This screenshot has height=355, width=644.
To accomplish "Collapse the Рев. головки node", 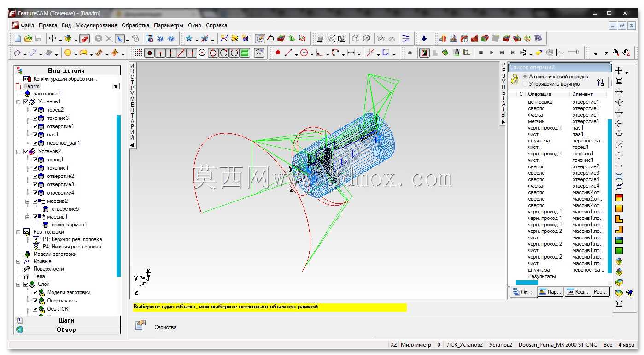I will point(18,232).
